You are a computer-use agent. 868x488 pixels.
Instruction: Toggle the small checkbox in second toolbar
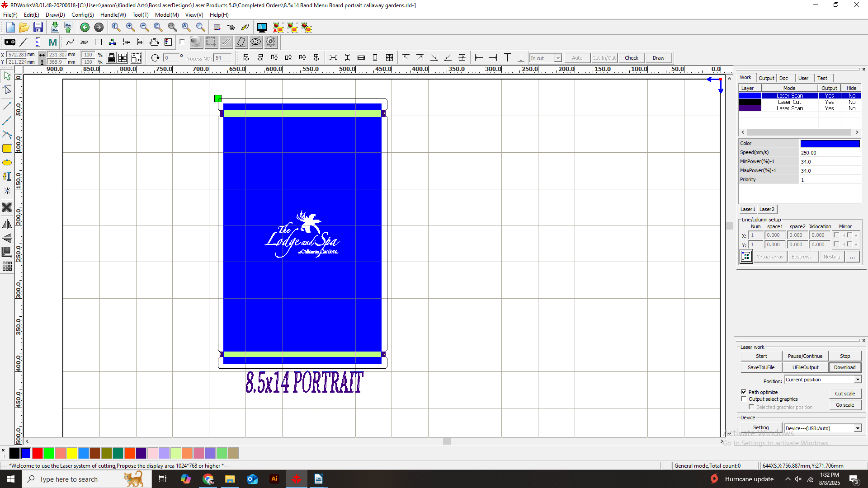(x=182, y=42)
